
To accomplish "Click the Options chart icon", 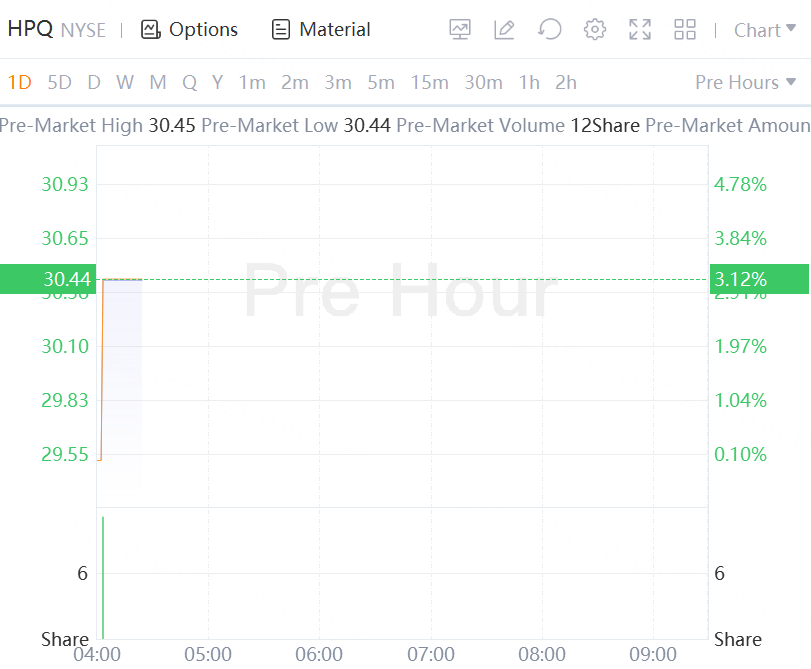I will [x=151, y=30].
